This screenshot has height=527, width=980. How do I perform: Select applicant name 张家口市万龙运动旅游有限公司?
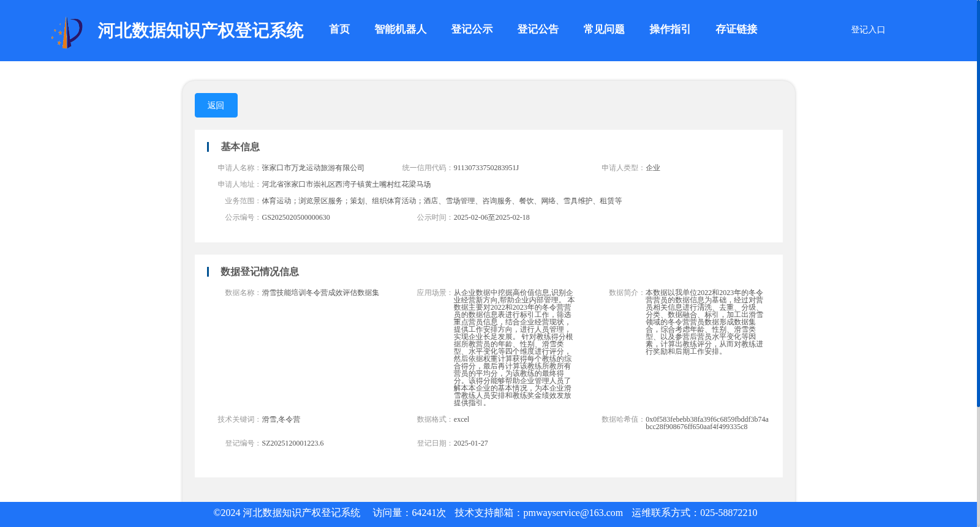click(x=313, y=168)
